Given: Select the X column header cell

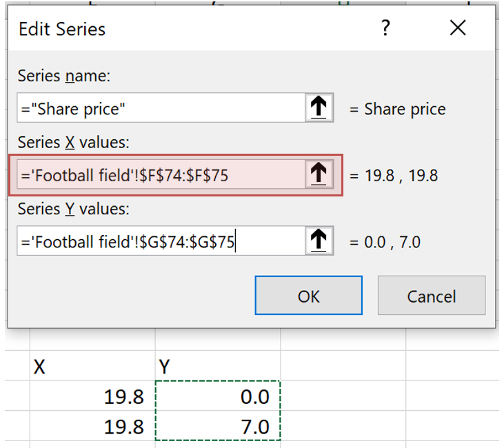Looking at the screenshot, I should click(92, 367).
